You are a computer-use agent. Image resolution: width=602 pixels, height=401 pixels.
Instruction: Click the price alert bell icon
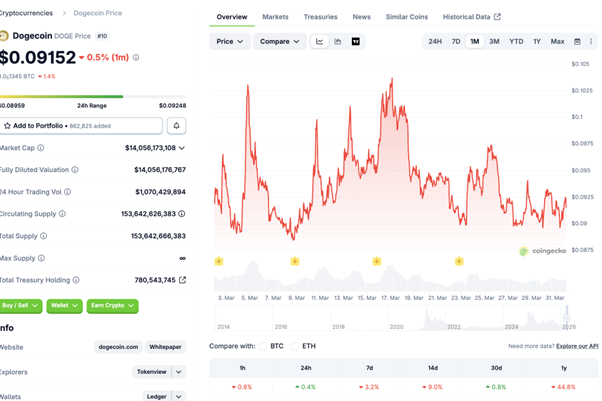(x=177, y=126)
